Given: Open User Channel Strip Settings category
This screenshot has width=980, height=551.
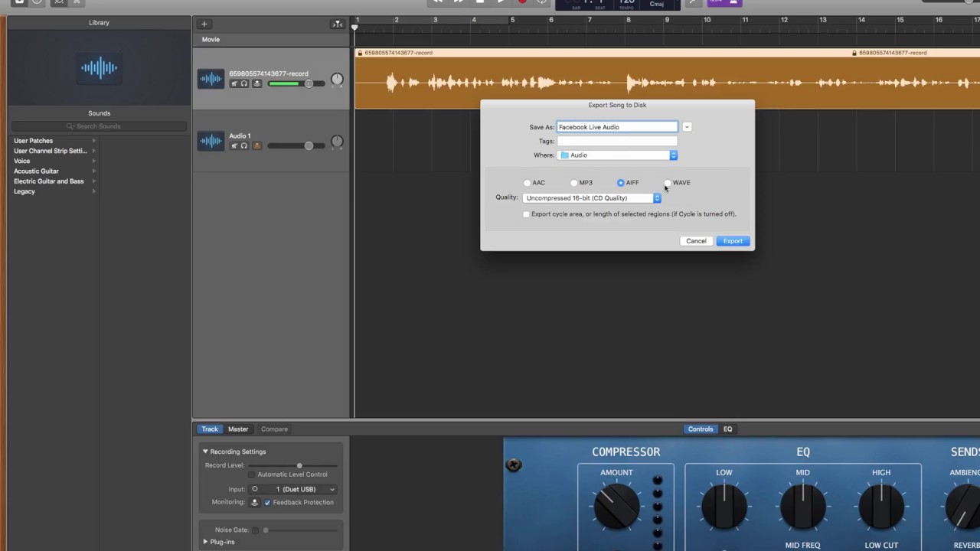Looking at the screenshot, I should 54,151.
